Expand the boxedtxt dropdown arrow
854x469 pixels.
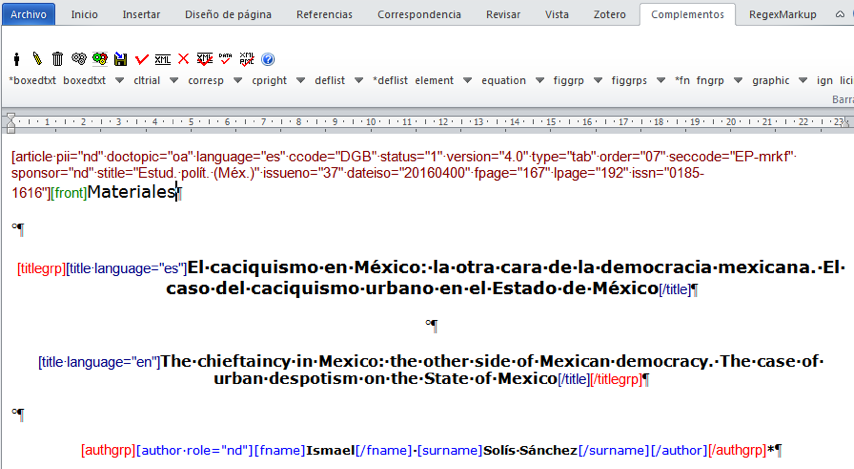[x=118, y=80]
